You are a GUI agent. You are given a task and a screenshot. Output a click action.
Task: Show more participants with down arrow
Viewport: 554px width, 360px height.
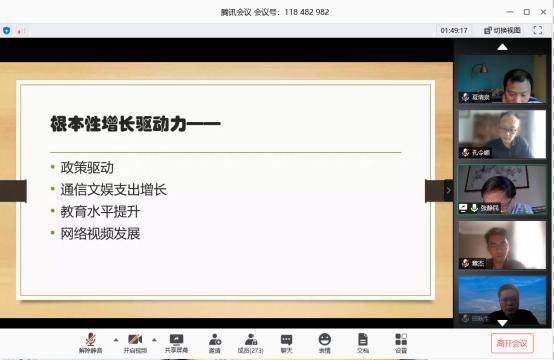502,323
